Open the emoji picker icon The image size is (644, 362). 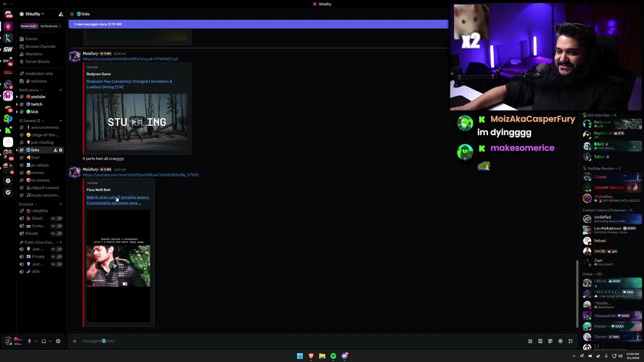coord(560,341)
